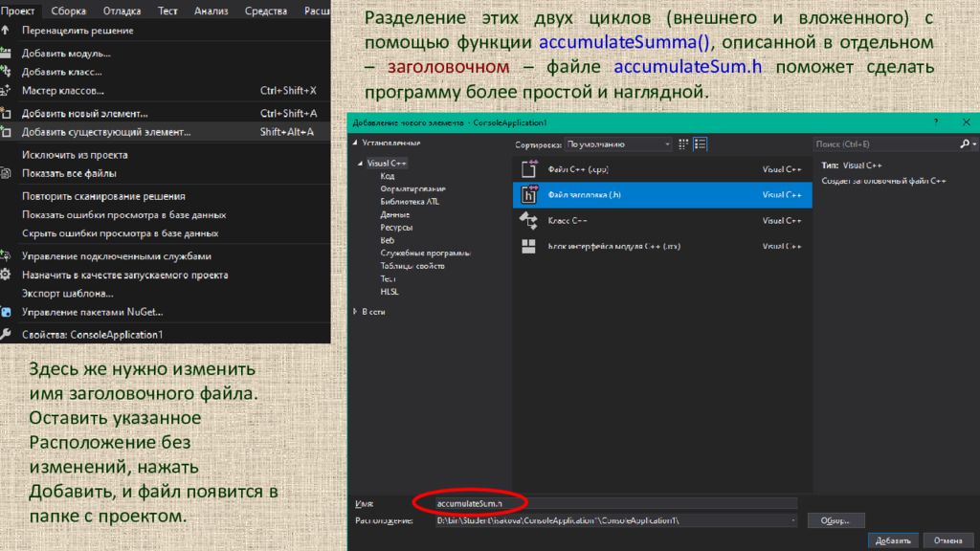This screenshot has width=980, height=551.
Task: Collapse the Visual C++ tree node
Action: click(360, 163)
